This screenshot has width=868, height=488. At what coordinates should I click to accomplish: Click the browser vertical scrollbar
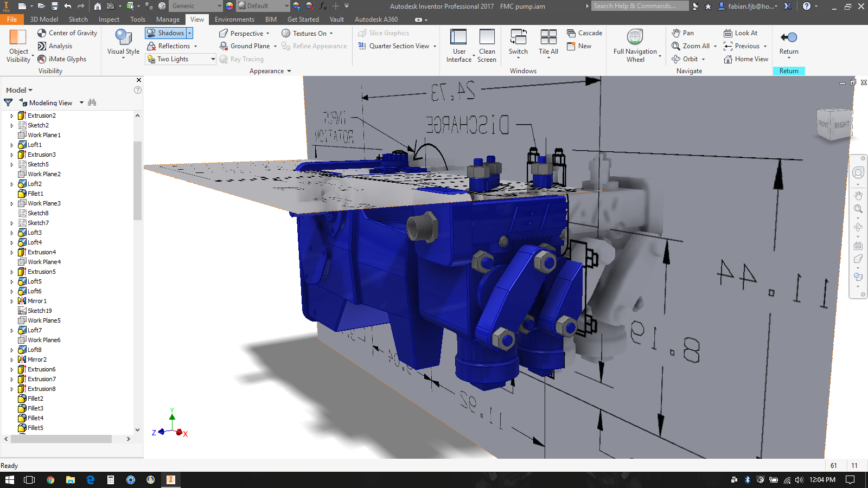point(138,180)
